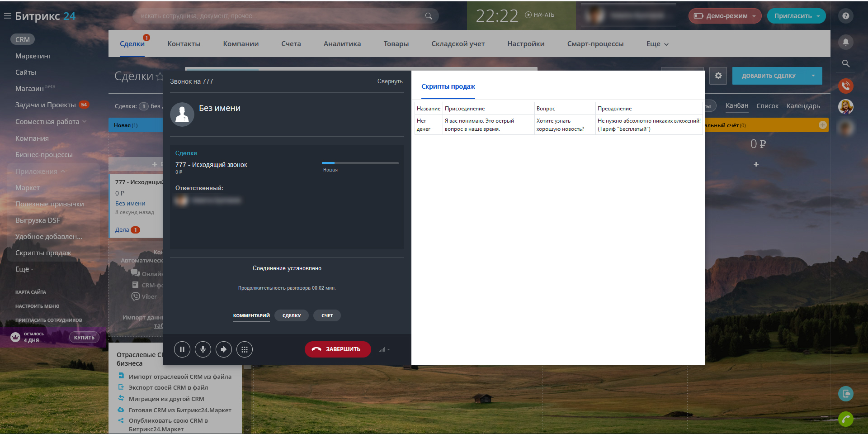Go to the Аналитика tab
This screenshot has width=868, height=434.
click(x=342, y=44)
